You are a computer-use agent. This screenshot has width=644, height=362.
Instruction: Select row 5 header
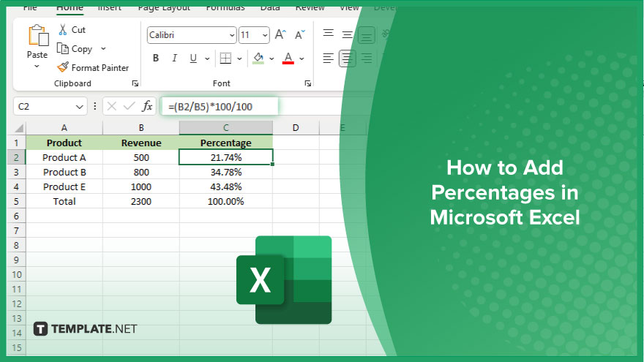coord(16,202)
